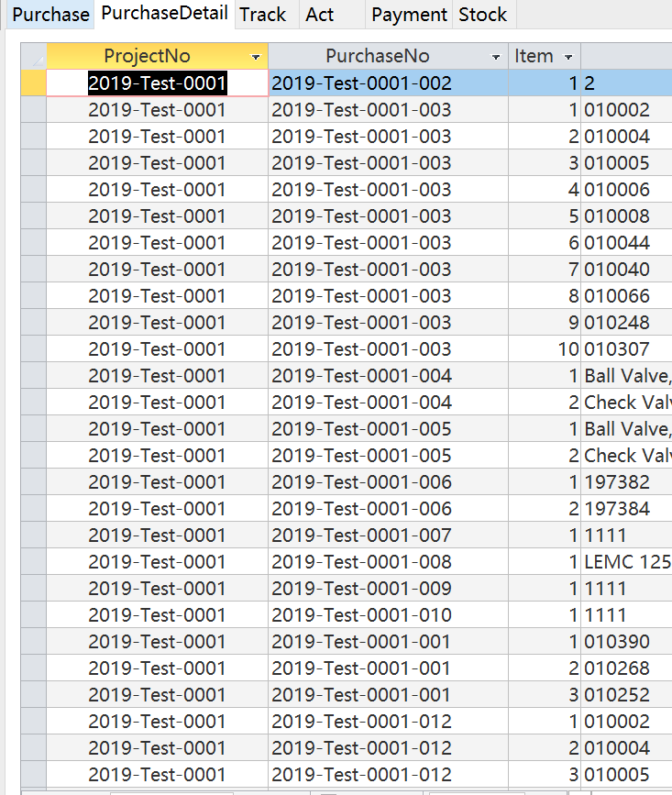Click cell value 010005 in 2019-Test-0001-003 row

(x=626, y=162)
